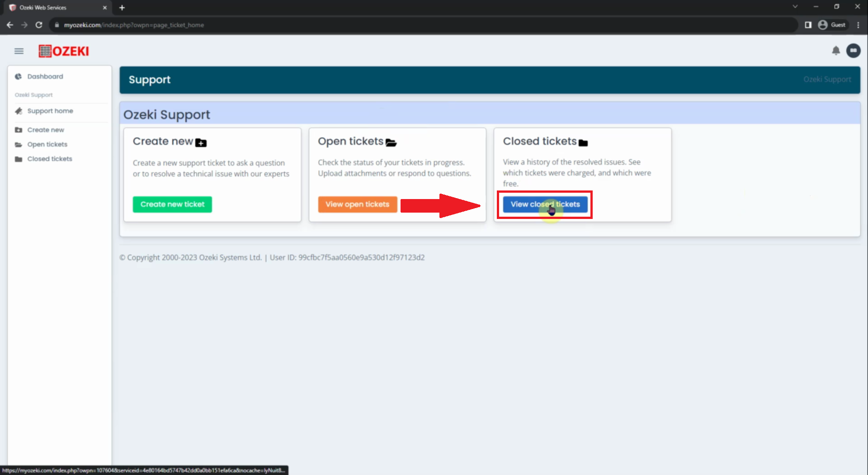Close the Ozeki Web Services tab
Screen dimensions: 868x475
pos(104,8)
